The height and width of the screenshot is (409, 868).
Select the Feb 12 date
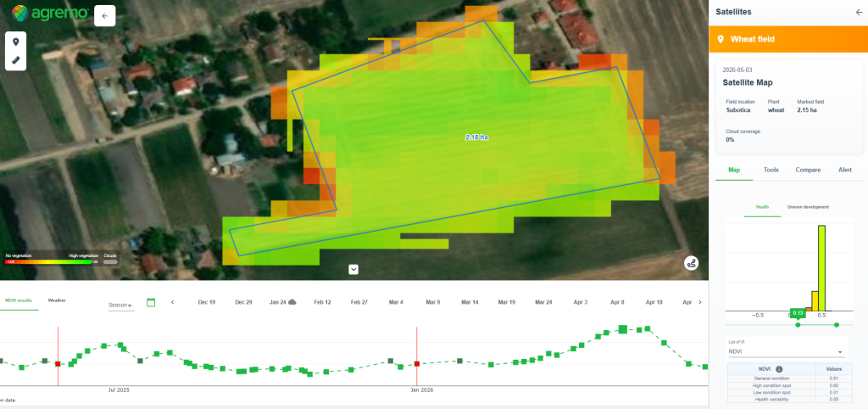point(322,303)
